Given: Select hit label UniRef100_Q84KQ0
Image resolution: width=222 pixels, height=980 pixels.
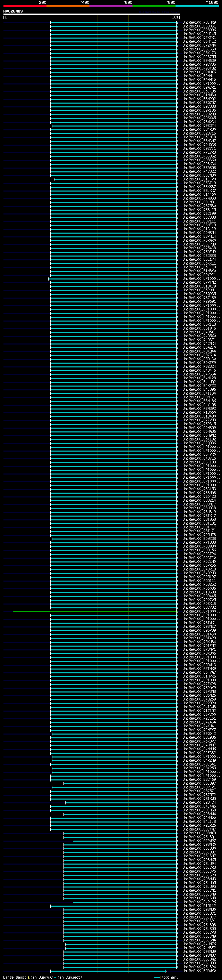Looking at the screenshot, I should pos(199,129).
